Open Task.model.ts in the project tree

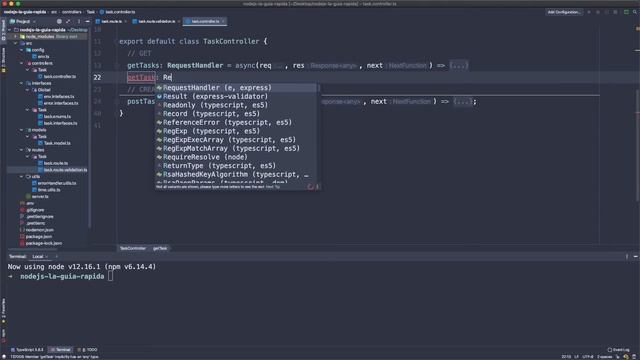pyautogui.click(x=54, y=143)
